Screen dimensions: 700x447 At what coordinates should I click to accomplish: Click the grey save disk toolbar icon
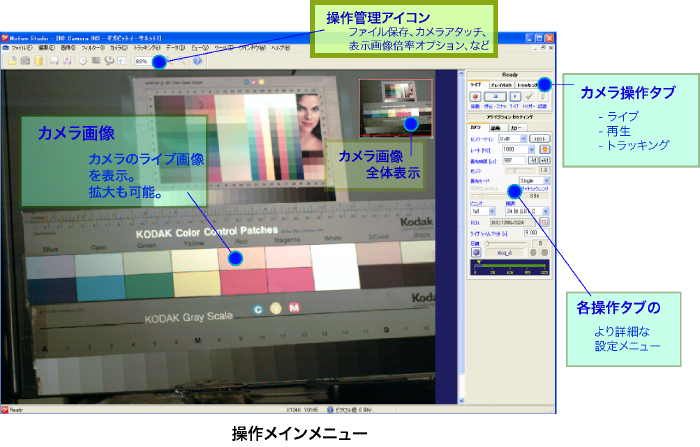pos(54,61)
